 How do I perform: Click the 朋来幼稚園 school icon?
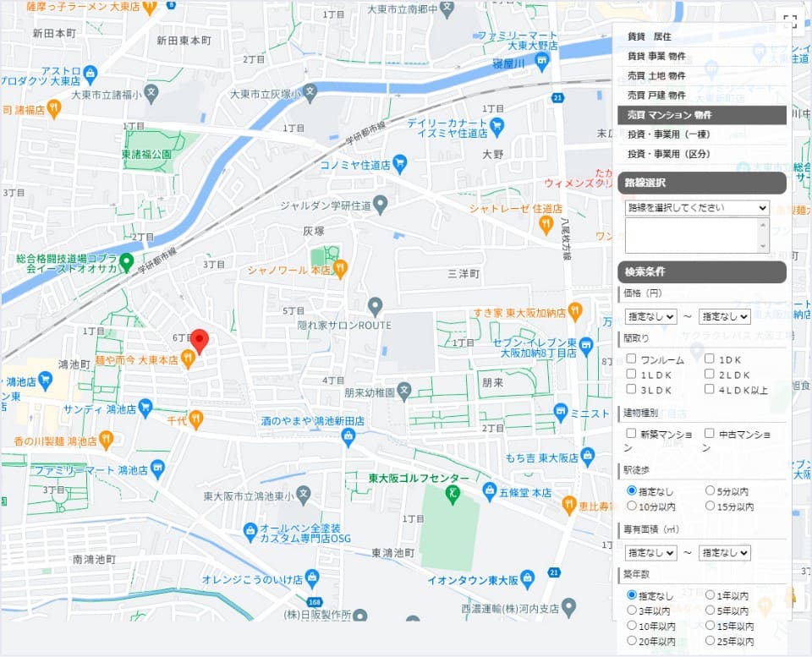[404, 391]
